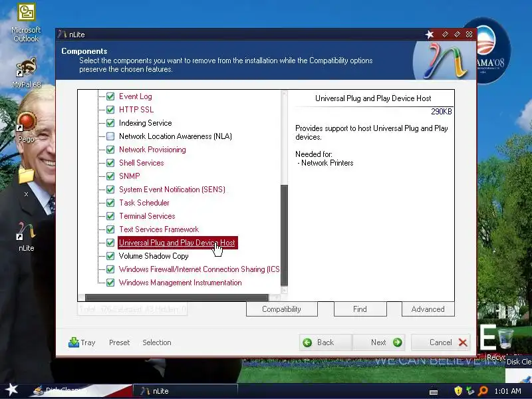Click the orange magnifier tray icon

[x=483, y=391]
